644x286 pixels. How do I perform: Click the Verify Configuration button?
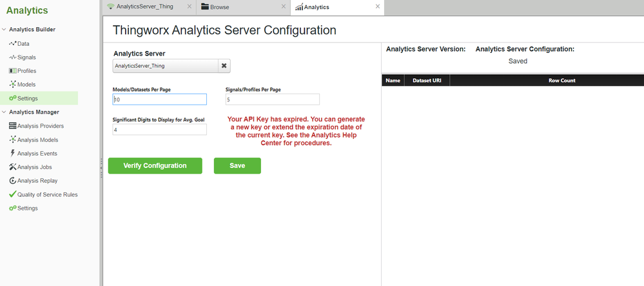coord(155,166)
